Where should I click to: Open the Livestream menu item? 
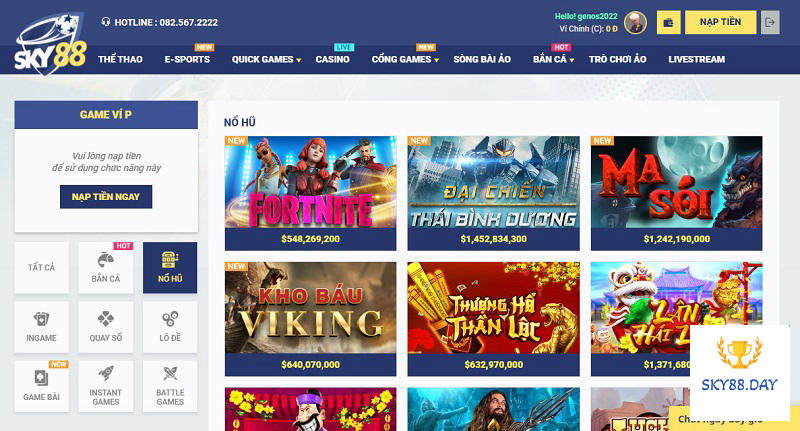click(696, 59)
